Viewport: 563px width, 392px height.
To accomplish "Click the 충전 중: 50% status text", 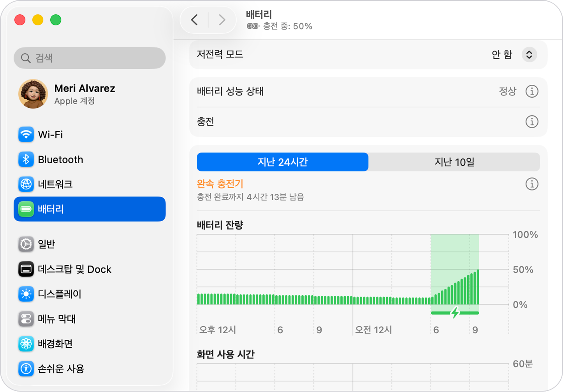I will click(x=288, y=26).
